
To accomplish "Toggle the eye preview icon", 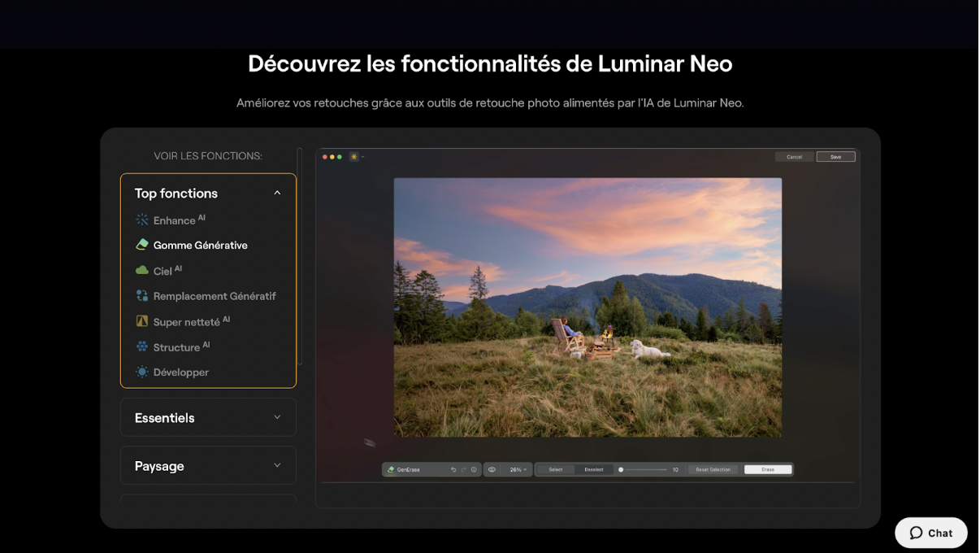I will point(492,470).
